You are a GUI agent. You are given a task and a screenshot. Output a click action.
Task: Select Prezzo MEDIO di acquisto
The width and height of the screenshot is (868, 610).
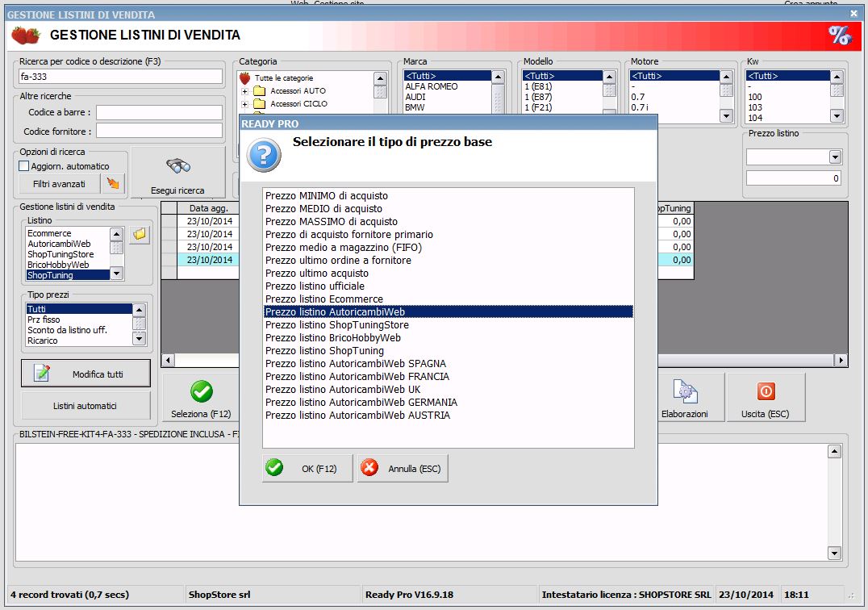pos(448,209)
